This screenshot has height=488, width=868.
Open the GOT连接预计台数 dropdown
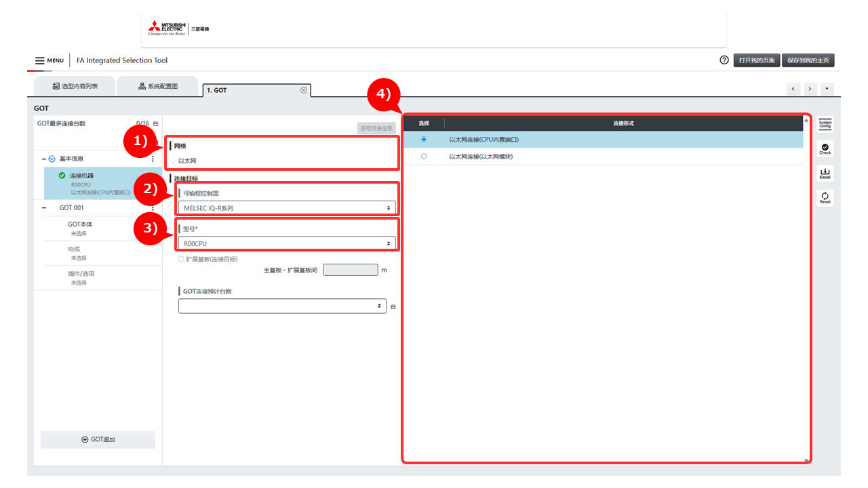[282, 306]
